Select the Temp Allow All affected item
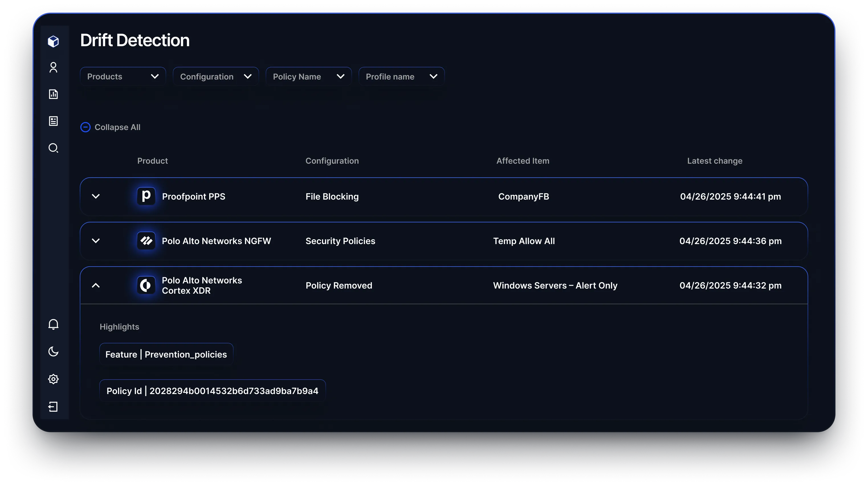Screen dimensions: 868x485 coord(524,241)
